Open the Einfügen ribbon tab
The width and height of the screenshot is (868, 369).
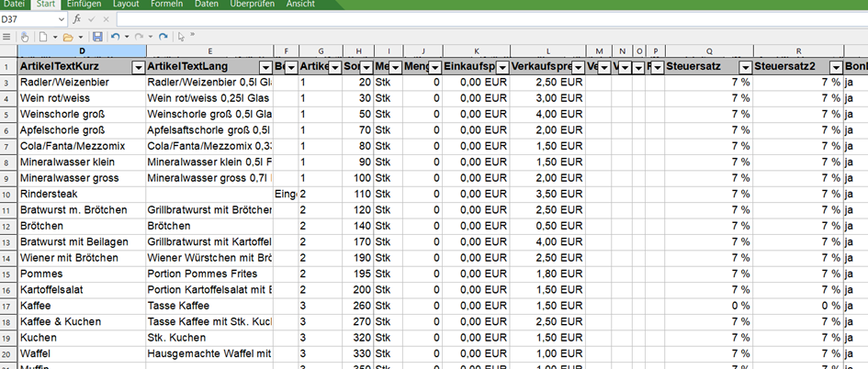[84, 5]
